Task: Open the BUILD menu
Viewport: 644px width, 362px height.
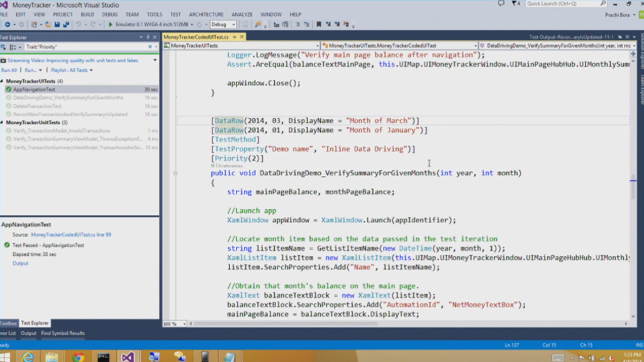Action: (87, 14)
